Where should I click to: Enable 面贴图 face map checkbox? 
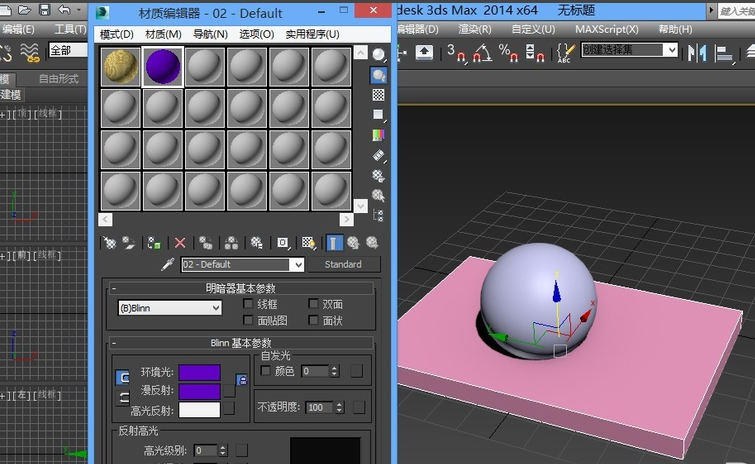click(248, 320)
